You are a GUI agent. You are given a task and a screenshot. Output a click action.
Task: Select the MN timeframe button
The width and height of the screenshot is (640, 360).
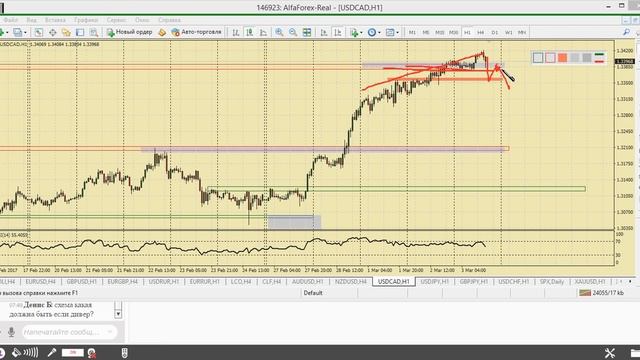click(522, 32)
